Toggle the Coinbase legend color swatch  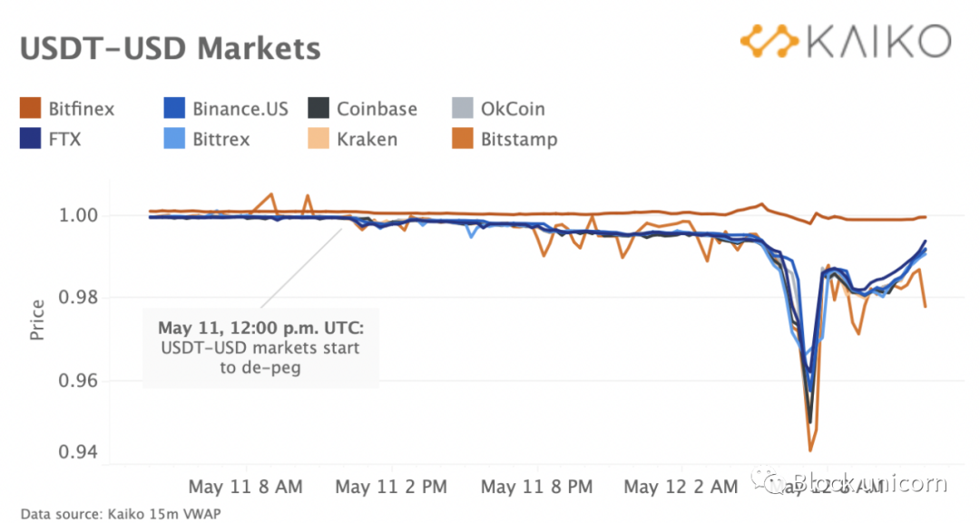(x=320, y=110)
